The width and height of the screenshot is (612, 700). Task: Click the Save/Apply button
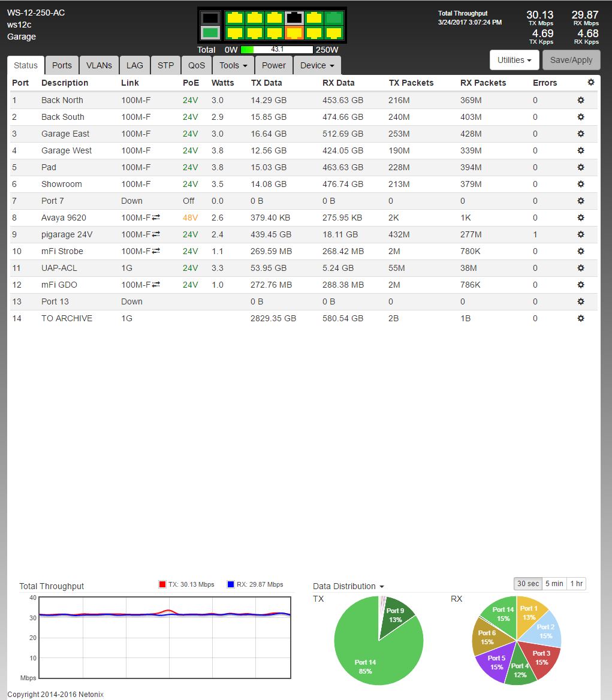(571, 60)
